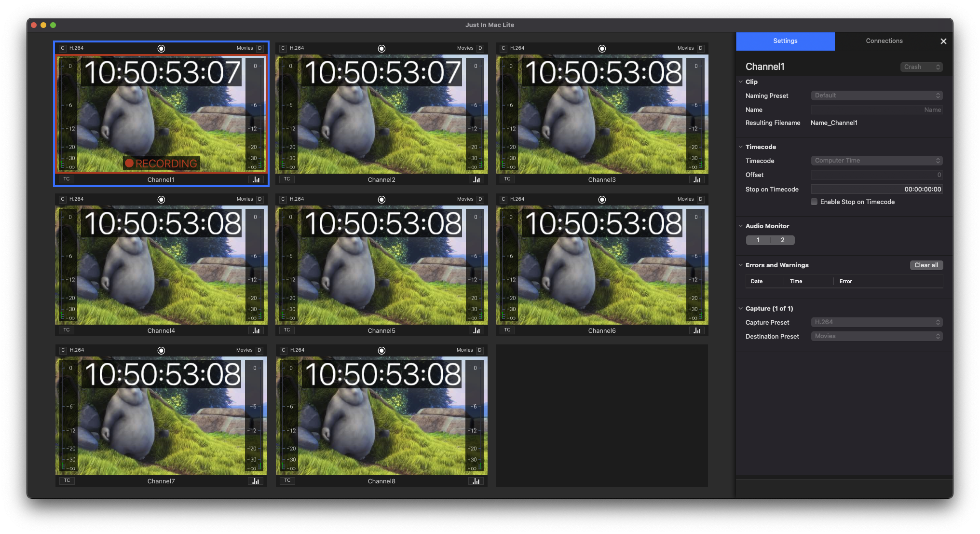The height and width of the screenshot is (534, 980).
Task: Open the Capture Preset dropdown
Action: (x=877, y=322)
